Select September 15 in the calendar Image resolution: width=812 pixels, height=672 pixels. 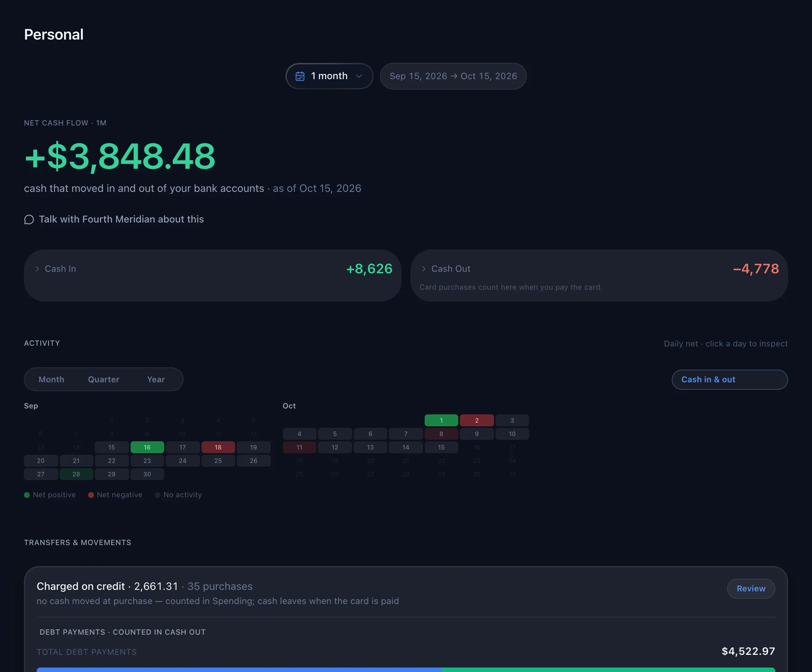112,447
